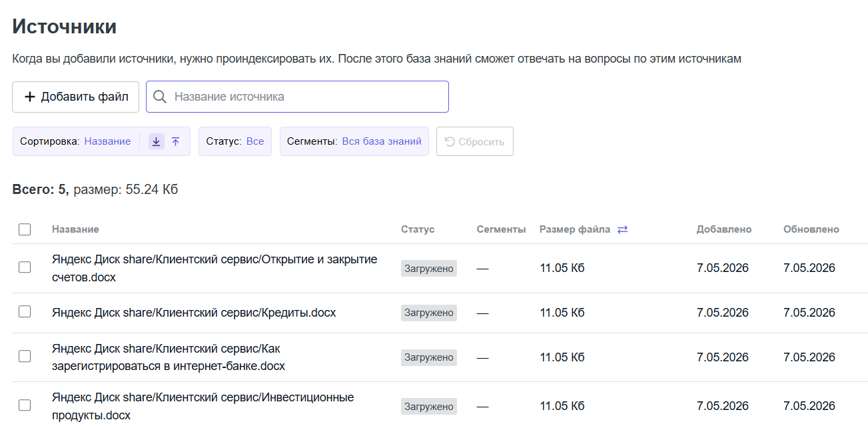Click the swap icon beside Размер файла
Screen dimensions: 868x430
[622, 229]
